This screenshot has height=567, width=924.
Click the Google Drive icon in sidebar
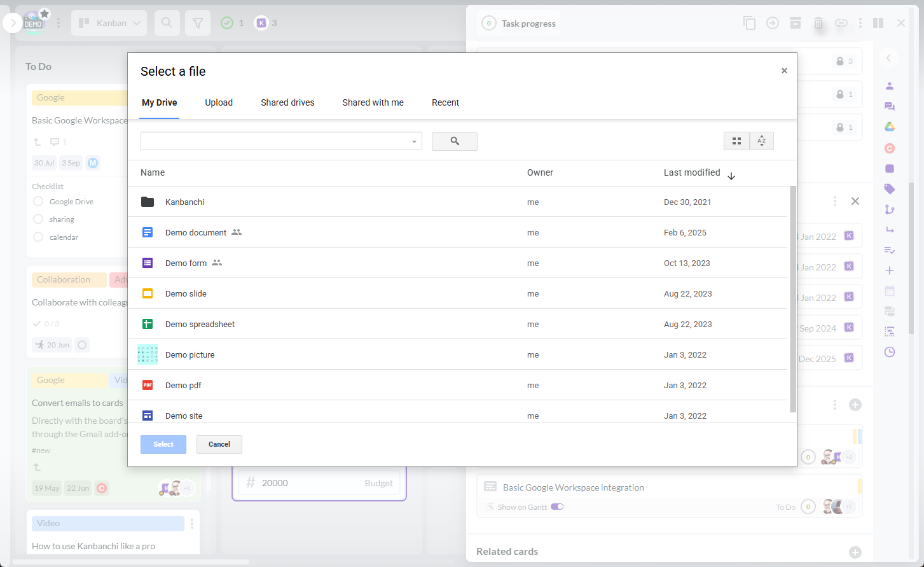coord(890,127)
